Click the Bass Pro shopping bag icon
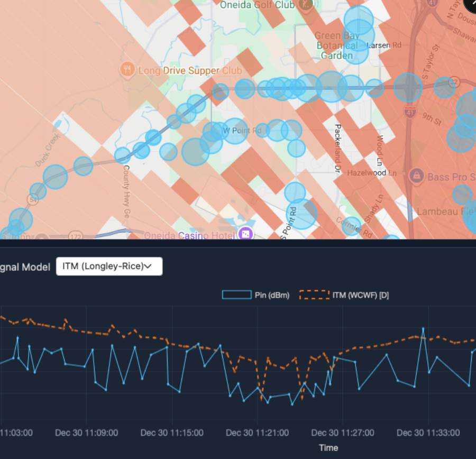This screenshot has width=476, height=459. click(x=416, y=175)
